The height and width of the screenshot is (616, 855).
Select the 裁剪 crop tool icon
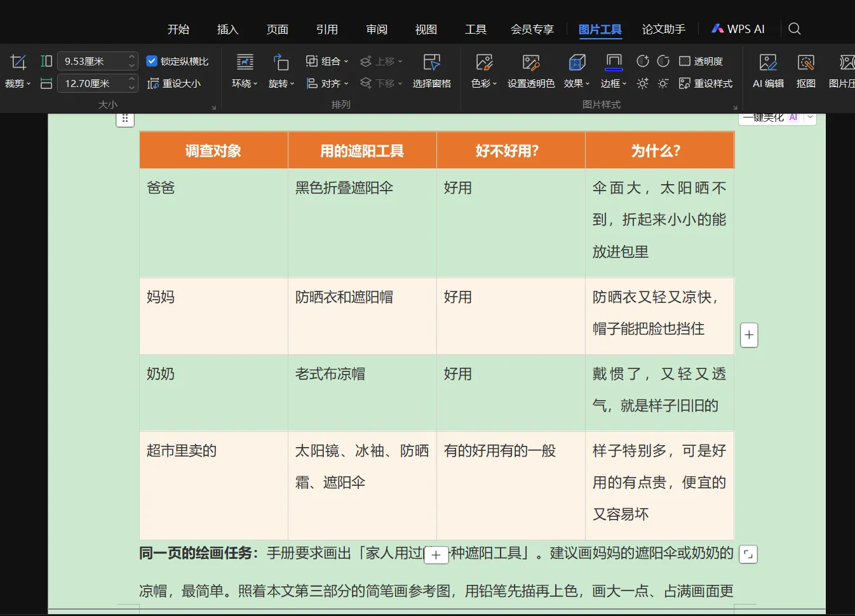click(x=18, y=62)
